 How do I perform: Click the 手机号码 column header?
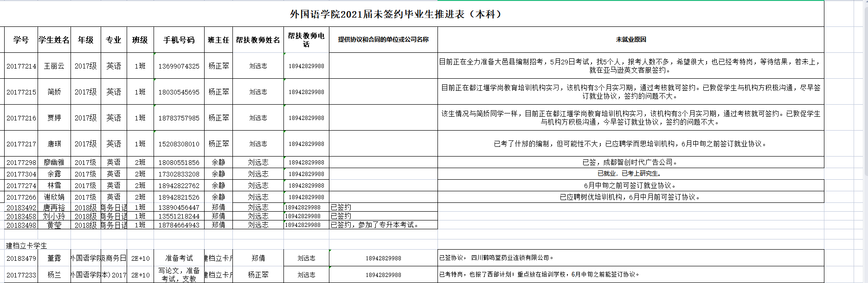click(x=179, y=40)
